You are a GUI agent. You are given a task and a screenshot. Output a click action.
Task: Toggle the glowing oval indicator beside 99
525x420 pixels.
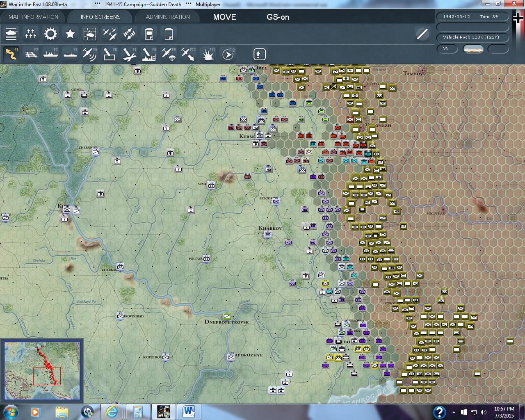point(473,49)
